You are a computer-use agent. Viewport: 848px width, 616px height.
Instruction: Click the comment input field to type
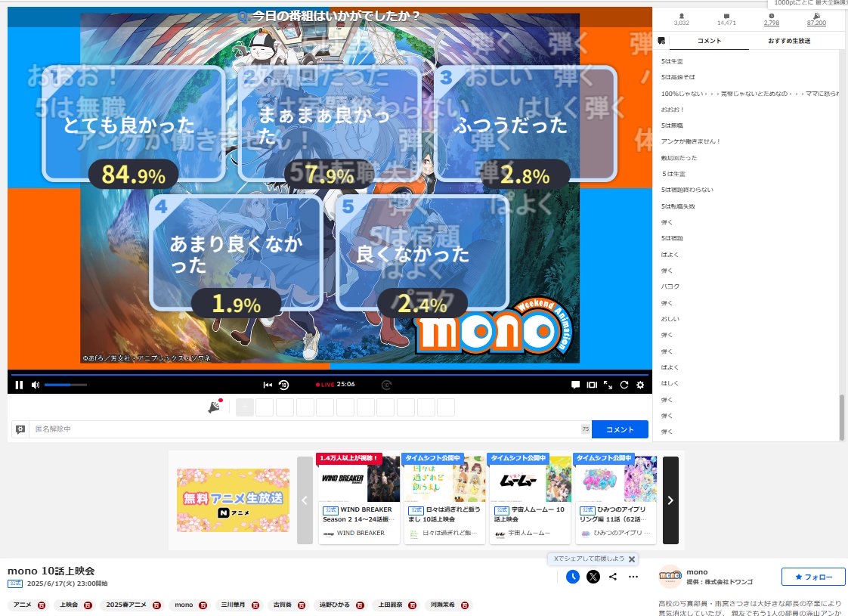coord(302,428)
